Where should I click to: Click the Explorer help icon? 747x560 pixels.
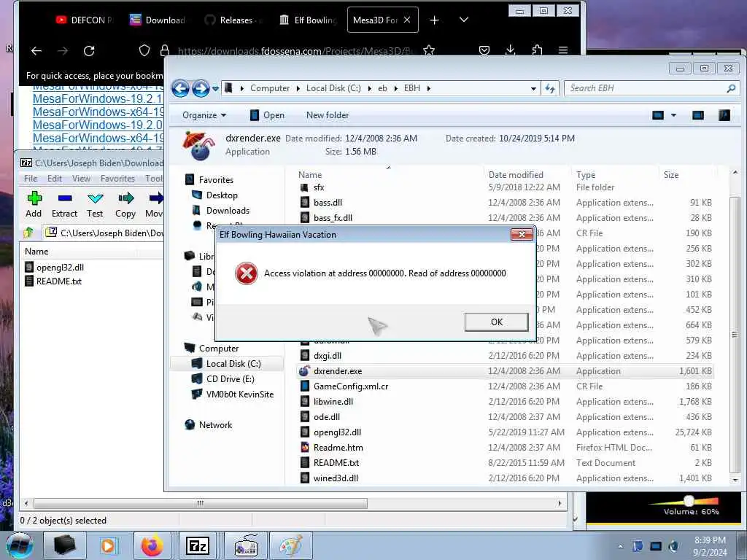click(724, 115)
